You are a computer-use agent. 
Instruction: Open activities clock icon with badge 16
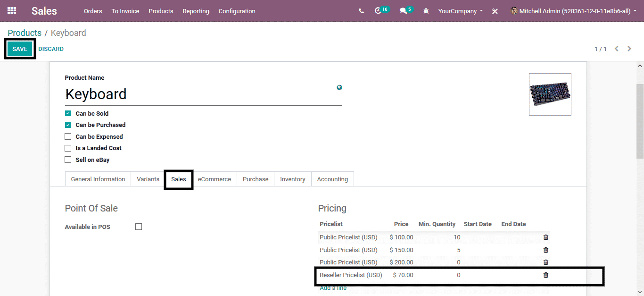click(378, 11)
